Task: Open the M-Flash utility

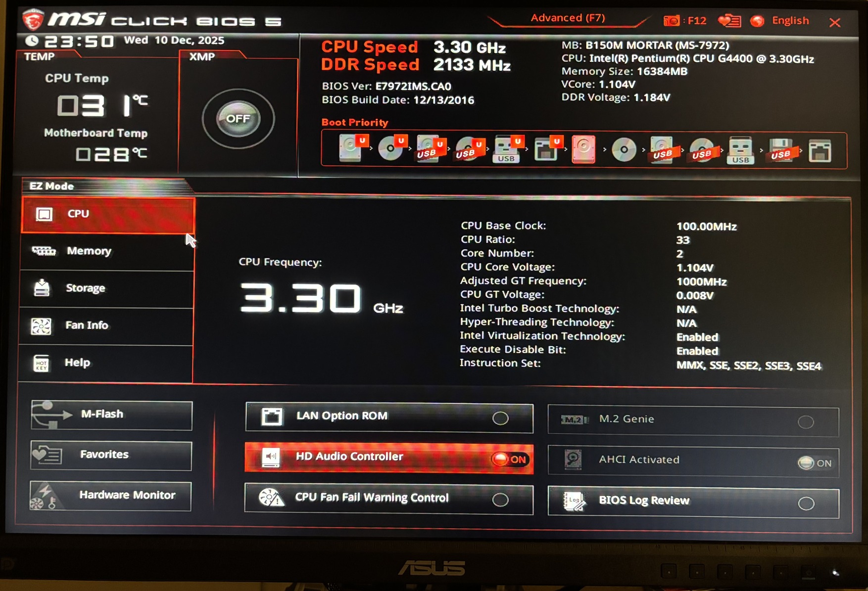Action: [111, 415]
